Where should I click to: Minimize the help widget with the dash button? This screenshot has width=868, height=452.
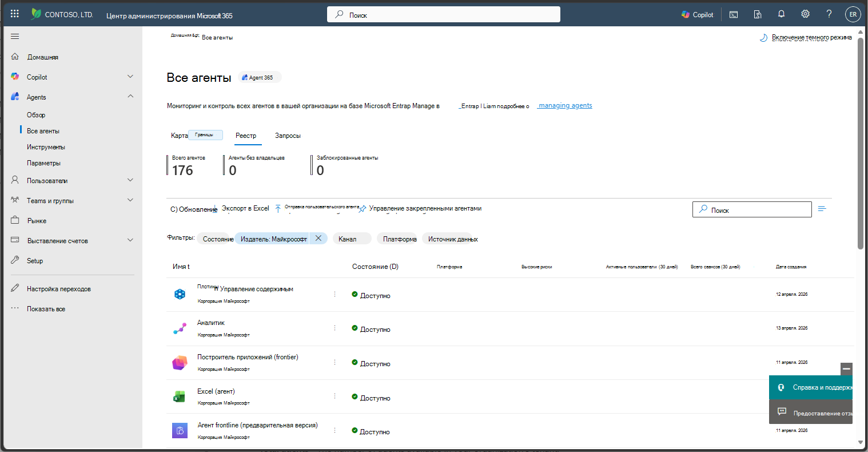[846, 368]
